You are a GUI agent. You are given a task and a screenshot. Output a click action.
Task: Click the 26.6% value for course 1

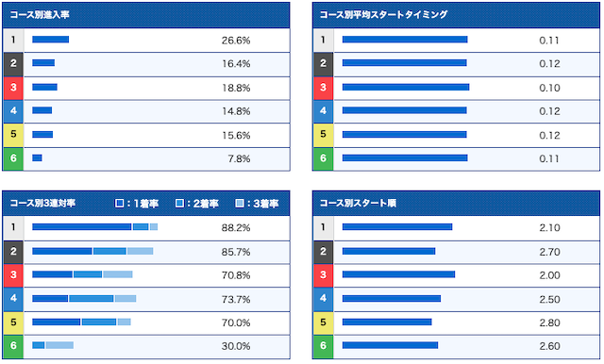236,41
